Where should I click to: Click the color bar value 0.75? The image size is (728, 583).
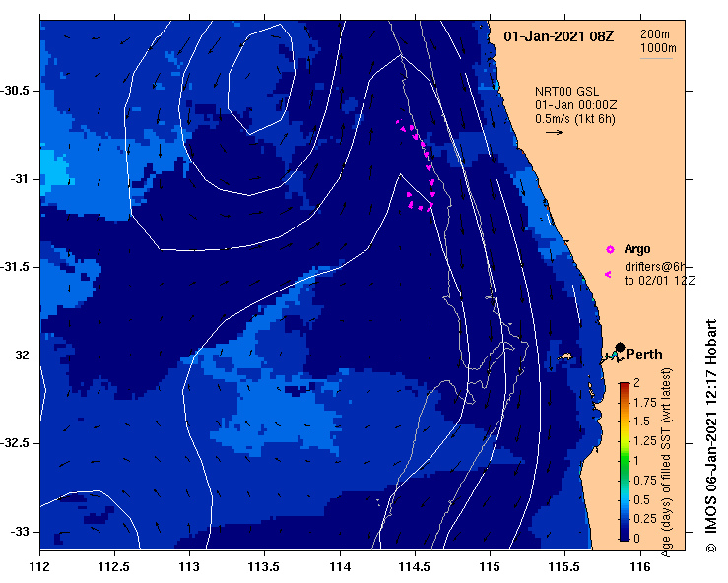coord(645,481)
